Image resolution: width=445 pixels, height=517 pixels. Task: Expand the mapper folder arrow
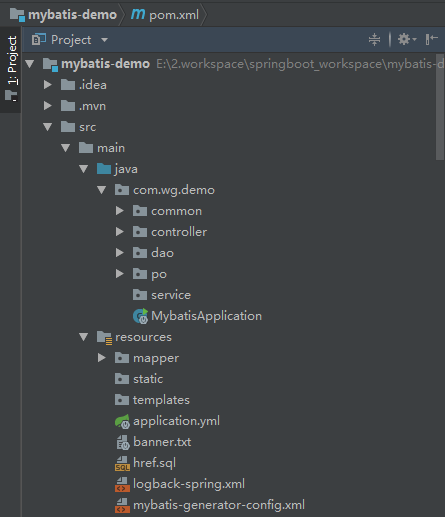[x=102, y=358]
